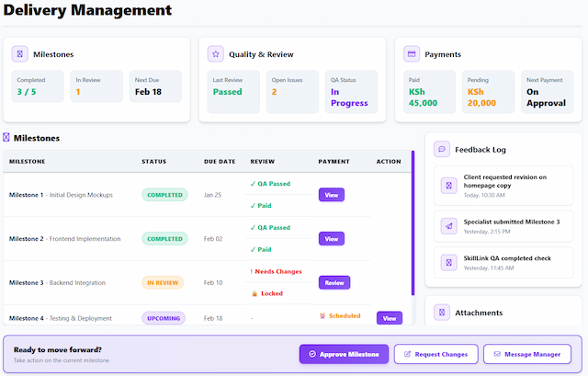Click the In Review 1 stat tile

(96, 86)
